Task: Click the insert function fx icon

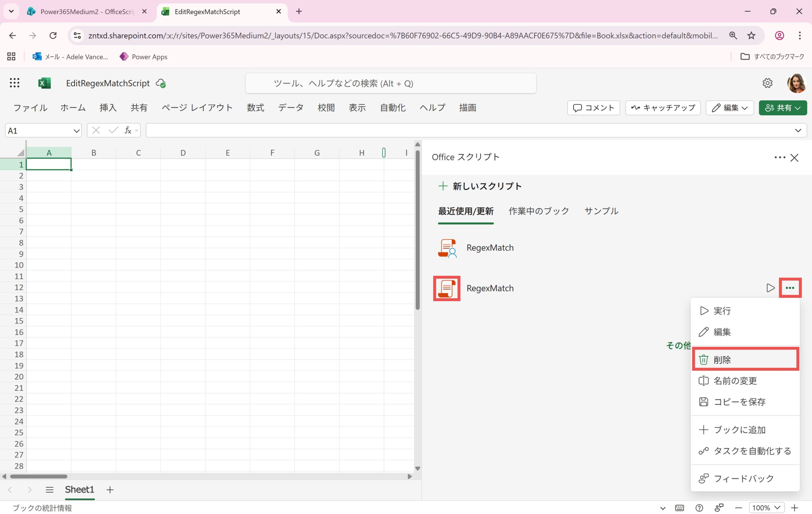Action: pyautogui.click(x=128, y=130)
